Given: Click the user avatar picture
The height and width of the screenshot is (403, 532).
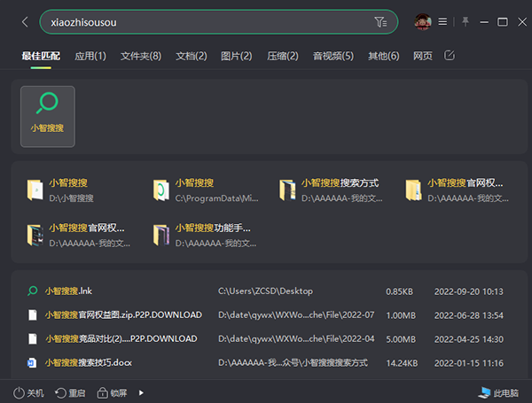Looking at the screenshot, I should click(422, 21).
